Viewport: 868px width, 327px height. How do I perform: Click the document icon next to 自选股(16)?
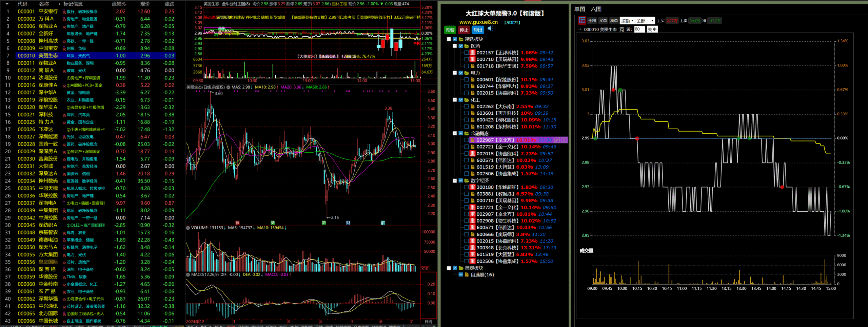click(x=467, y=275)
